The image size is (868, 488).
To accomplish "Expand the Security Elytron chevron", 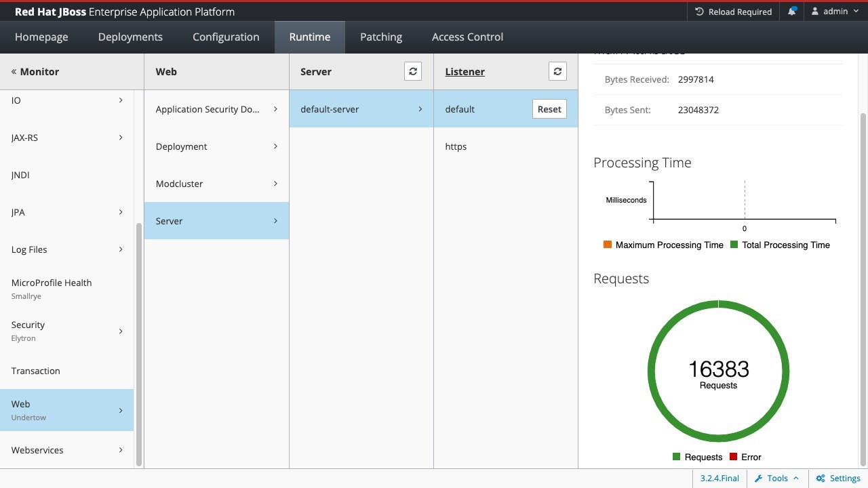I will (121, 331).
